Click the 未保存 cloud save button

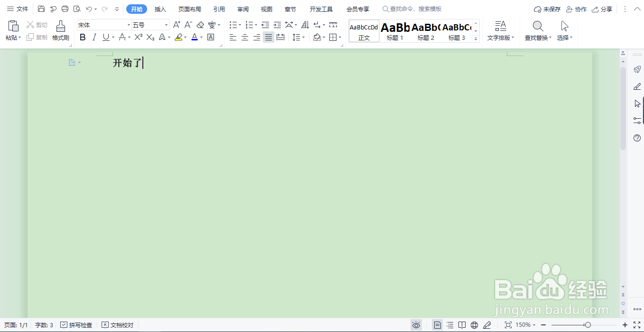pyautogui.click(x=547, y=9)
